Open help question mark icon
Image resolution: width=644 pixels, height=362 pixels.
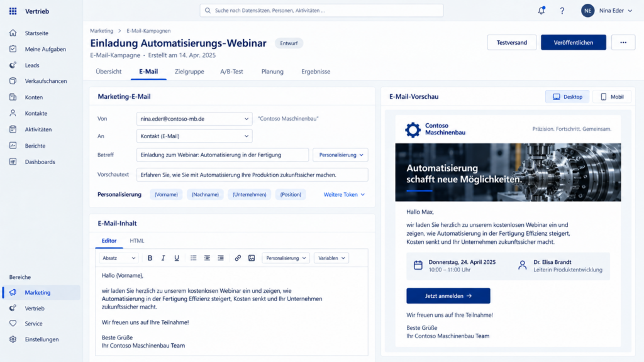click(562, 11)
